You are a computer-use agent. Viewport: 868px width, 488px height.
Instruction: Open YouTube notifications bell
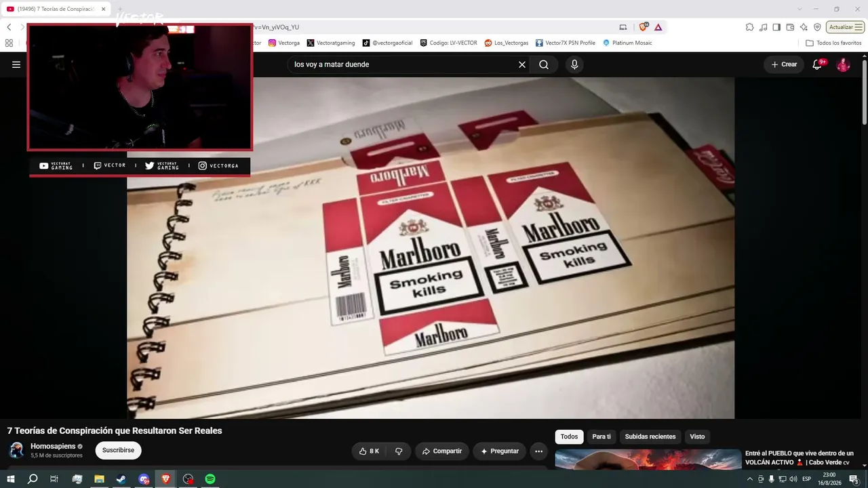coord(818,64)
